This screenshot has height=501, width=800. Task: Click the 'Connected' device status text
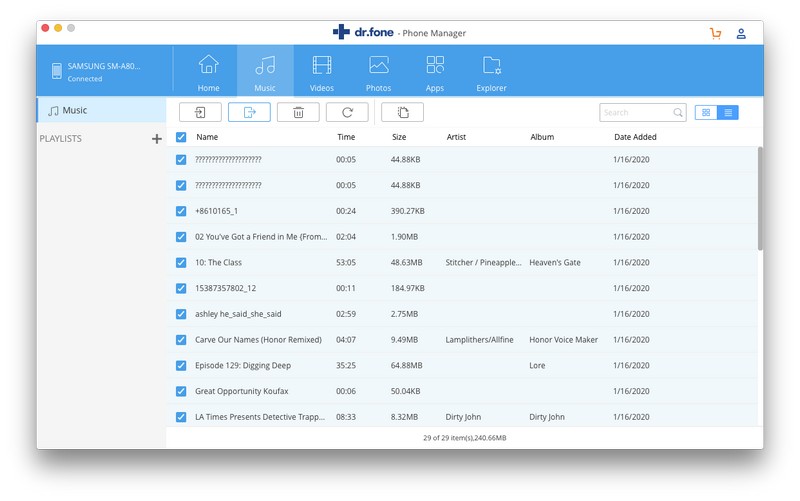[85, 79]
